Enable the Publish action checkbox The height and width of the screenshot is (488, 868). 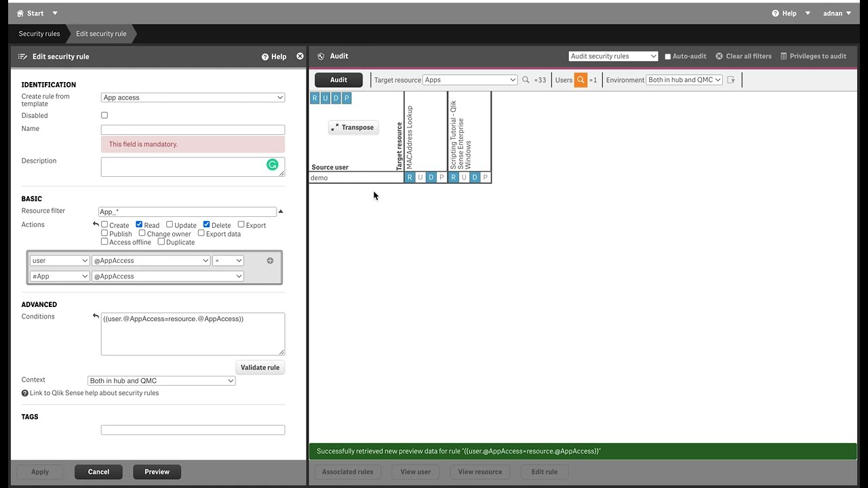(x=104, y=233)
